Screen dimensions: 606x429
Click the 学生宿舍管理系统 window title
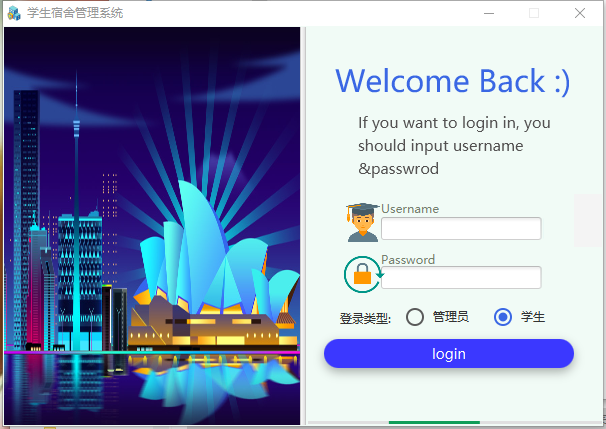pos(75,13)
